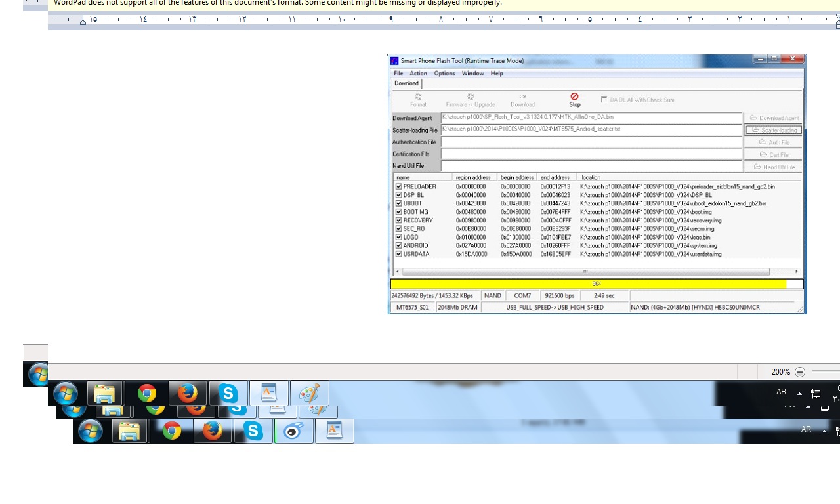Image resolution: width=840 pixels, height=504 pixels.
Task: Click the empty Nand Util File field
Action: point(591,166)
